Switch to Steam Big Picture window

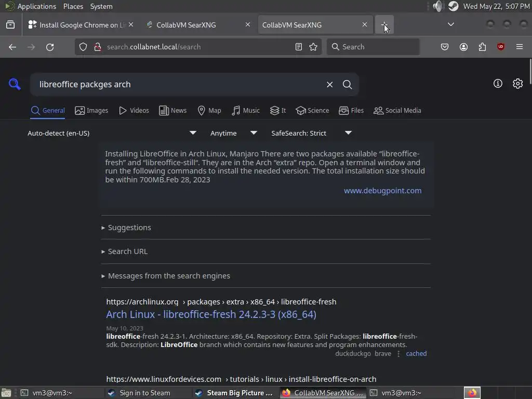coord(234,393)
